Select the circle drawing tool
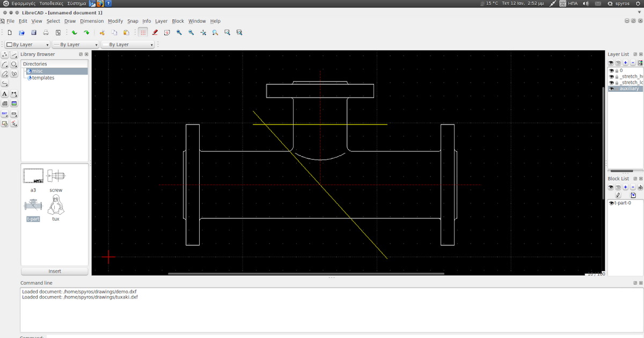This screenshot has width=644, height=338. point(14,64)
